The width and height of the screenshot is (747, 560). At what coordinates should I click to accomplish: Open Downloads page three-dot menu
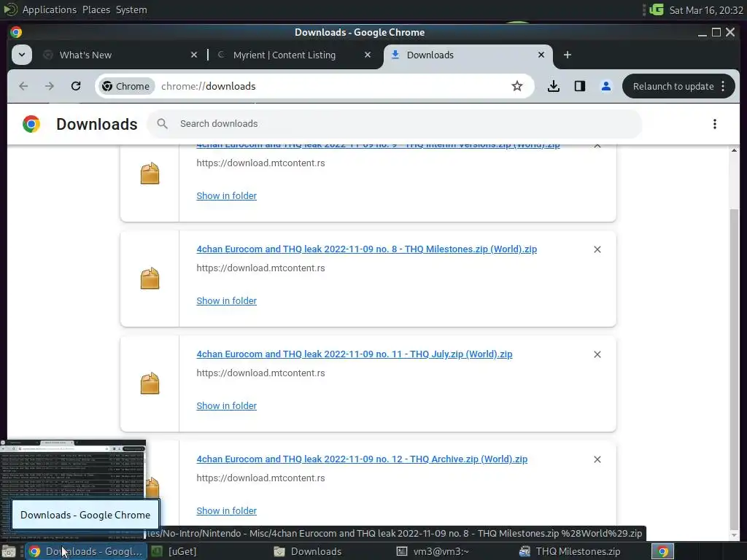pyautogui.click(x=715, y=124)
